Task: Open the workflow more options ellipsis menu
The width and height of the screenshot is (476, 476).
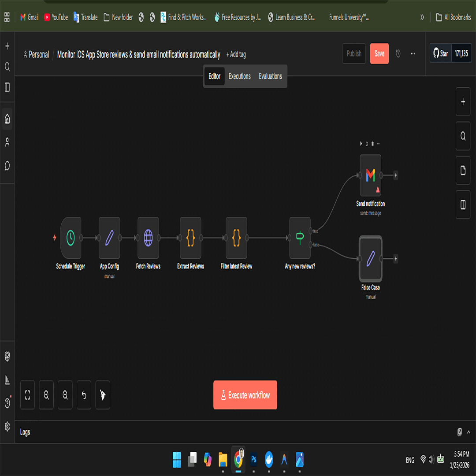Action: click(413, 53)
